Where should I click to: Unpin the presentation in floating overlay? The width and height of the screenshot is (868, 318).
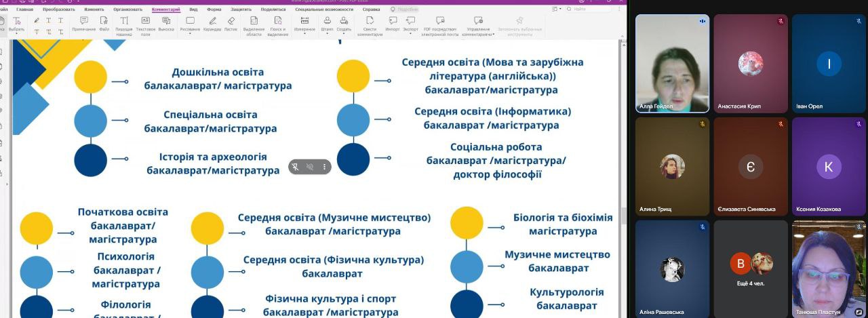pyautogui.click(x=295, y=167)
